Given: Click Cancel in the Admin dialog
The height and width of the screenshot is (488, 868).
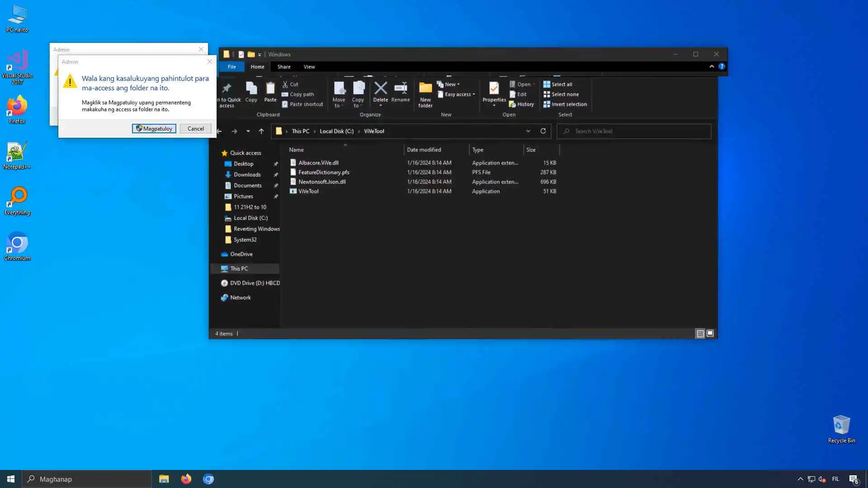Looking at the screenshot, I should [195, 129].
